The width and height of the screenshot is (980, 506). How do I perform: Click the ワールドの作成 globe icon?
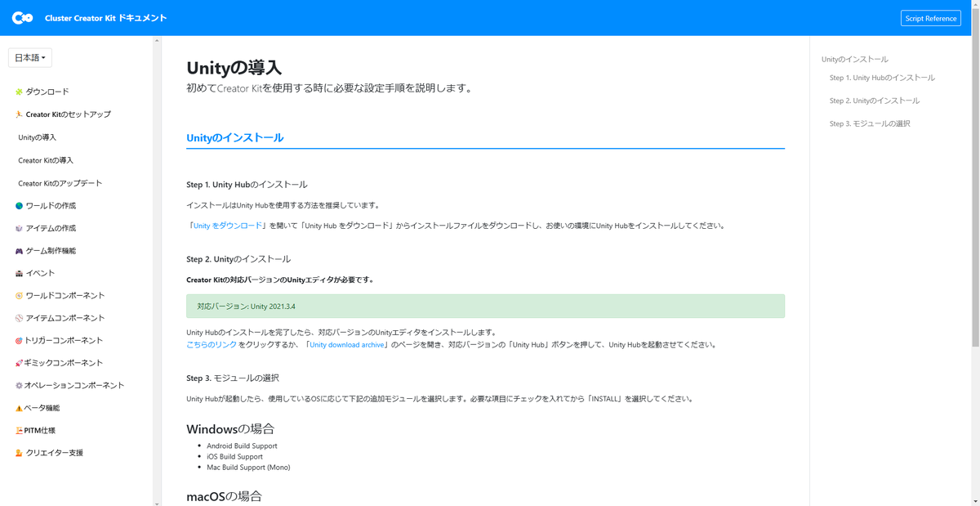19,206
